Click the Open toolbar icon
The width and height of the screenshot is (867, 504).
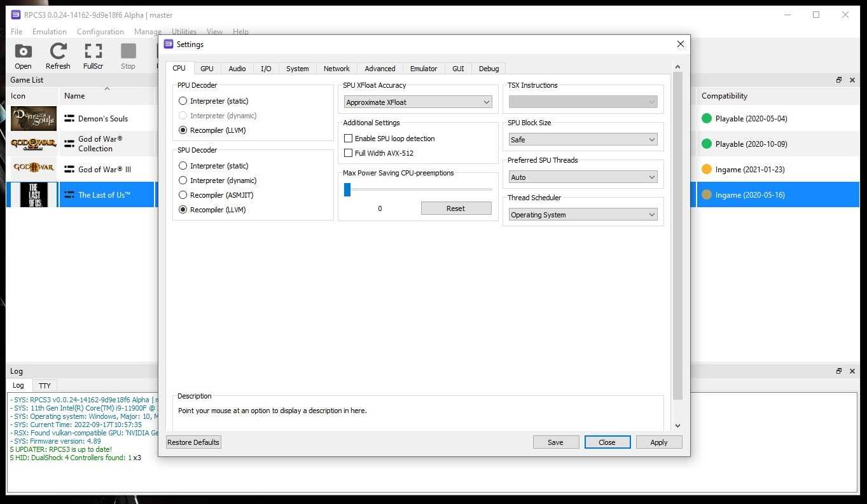coord(23,52)
